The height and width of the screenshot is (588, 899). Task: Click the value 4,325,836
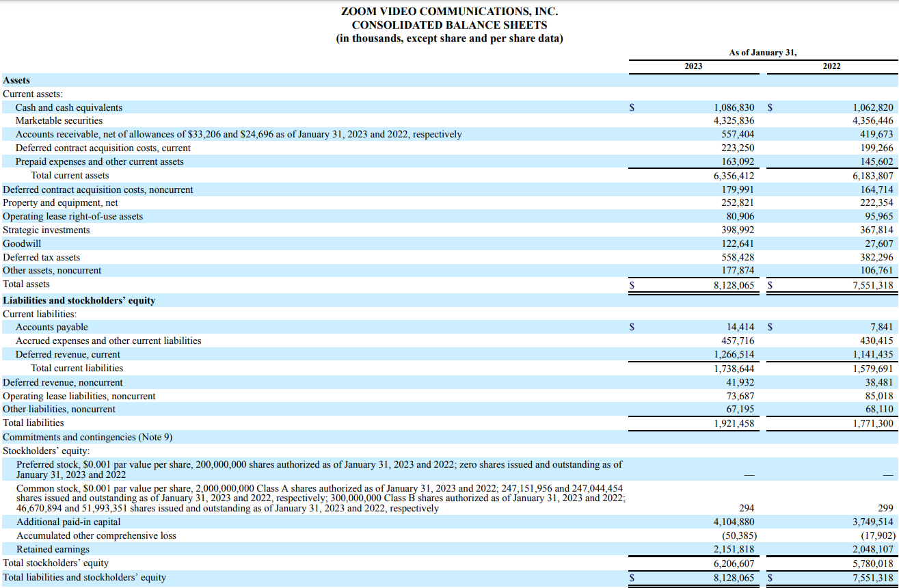(734, 121)
